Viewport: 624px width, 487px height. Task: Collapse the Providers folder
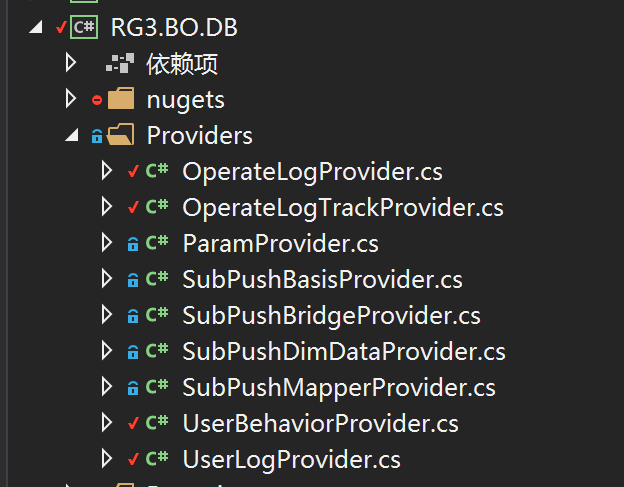[72, 134]
